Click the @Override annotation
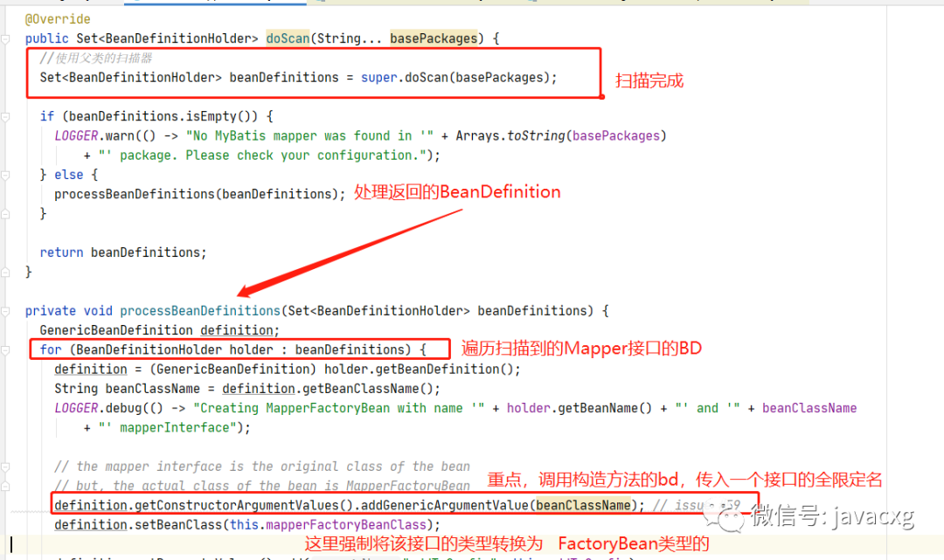Viewport: 944px width, 560px height. pos(58,19)
